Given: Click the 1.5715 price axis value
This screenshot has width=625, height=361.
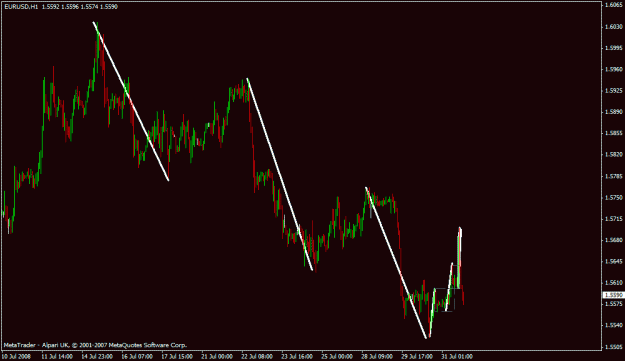Looking at the screenshot, I should coord(613,219).
